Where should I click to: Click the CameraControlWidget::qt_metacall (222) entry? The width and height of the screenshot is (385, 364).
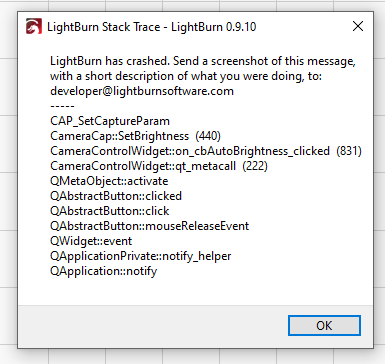tap(159, 166)
